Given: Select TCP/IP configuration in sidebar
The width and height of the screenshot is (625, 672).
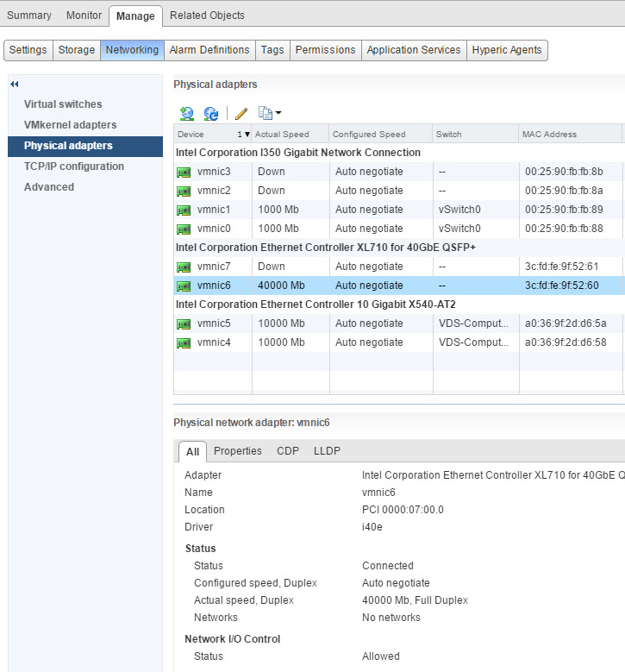Looking at the screenshot, I should click(74, 166).
